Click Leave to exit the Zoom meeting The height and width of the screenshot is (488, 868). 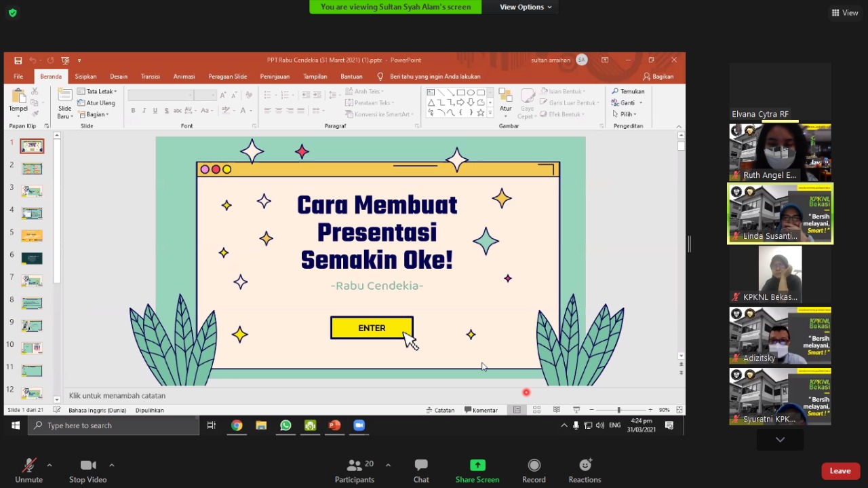pos(840,470)
